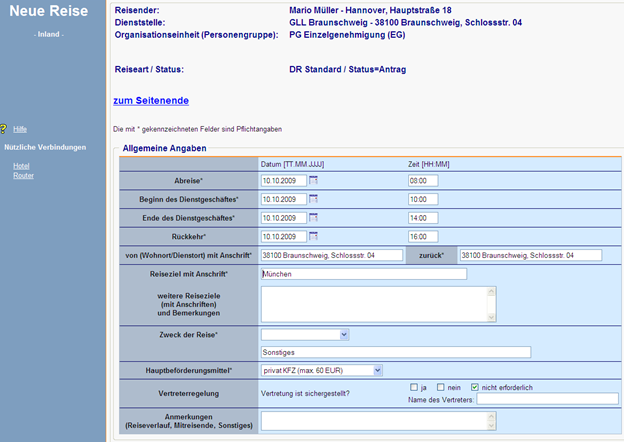Click the 'Allgemeine Angaben' section heading
625x443 pixels.
(x=164, y=148)
